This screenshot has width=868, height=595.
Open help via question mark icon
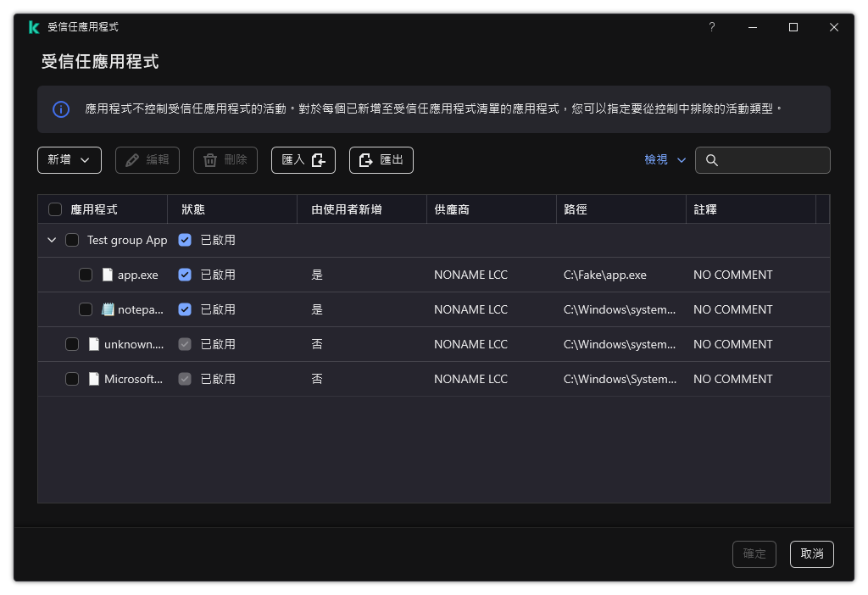coord(711,26)
